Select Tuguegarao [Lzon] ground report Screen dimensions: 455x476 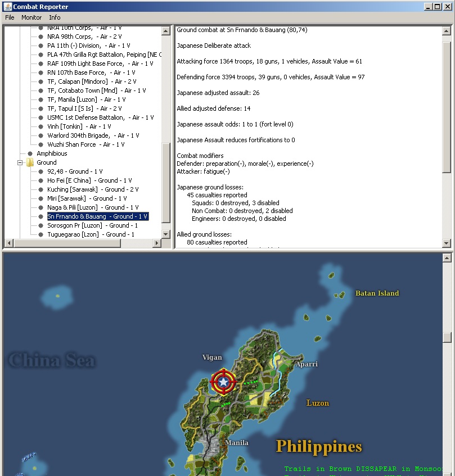coord(91,234)
